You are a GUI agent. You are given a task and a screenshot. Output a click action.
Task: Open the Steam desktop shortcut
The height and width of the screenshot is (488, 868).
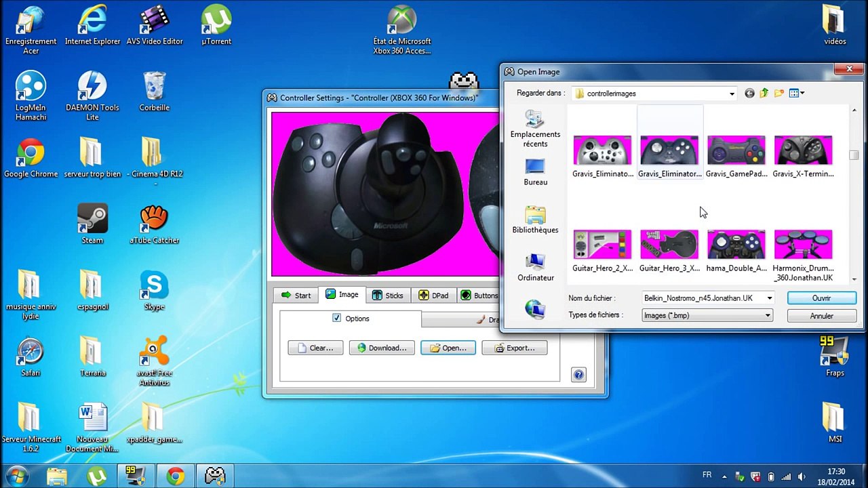point(92,224)
